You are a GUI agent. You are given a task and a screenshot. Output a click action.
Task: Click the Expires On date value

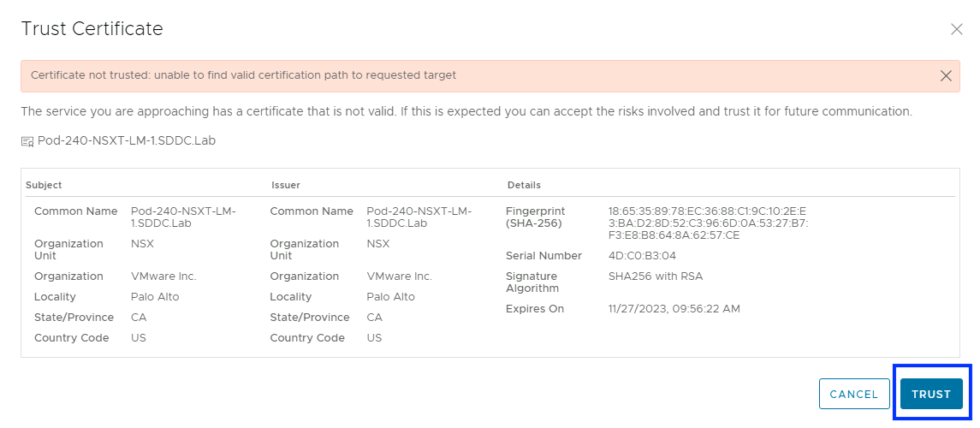click(674, 309)
